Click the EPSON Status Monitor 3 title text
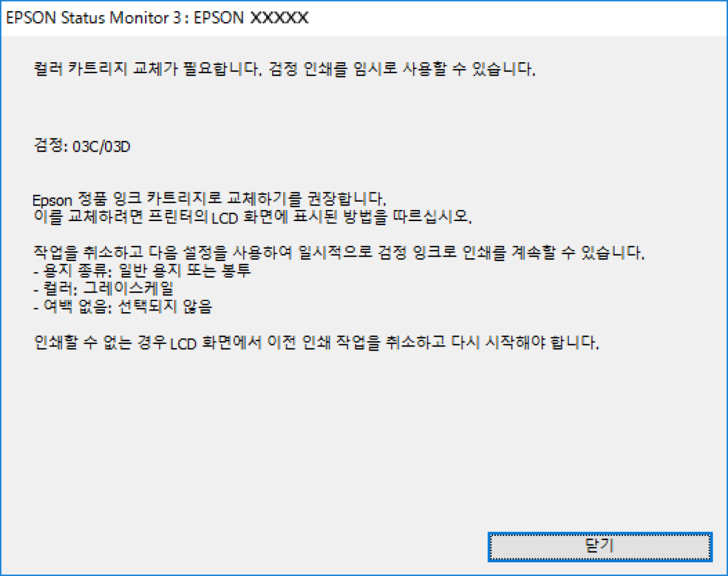Viewport: 728px width, 576px height. click(x=94, y=18)
